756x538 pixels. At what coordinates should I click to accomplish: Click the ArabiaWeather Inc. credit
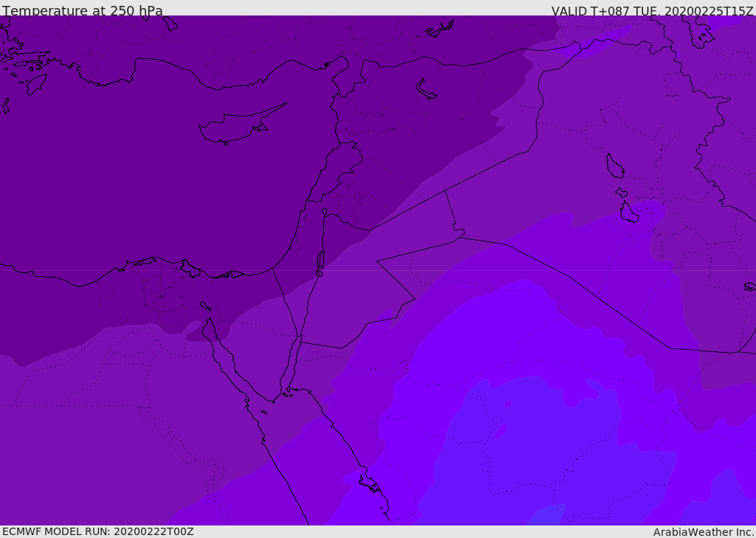point(704,532)
